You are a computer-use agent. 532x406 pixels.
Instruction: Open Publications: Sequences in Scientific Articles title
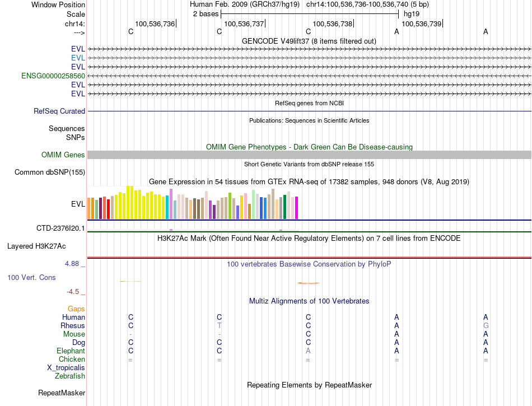309,120
